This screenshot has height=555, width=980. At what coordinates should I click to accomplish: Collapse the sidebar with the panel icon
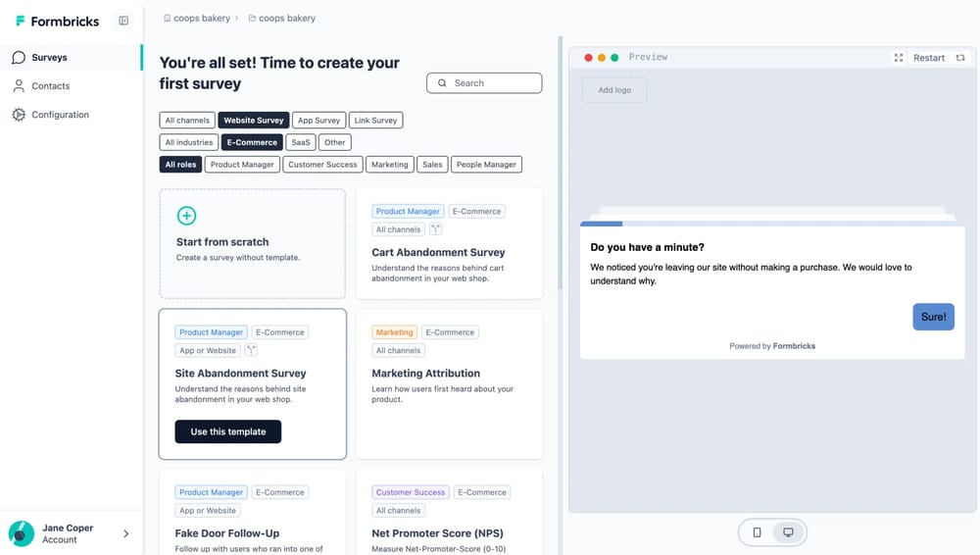[x=123, y=21]
